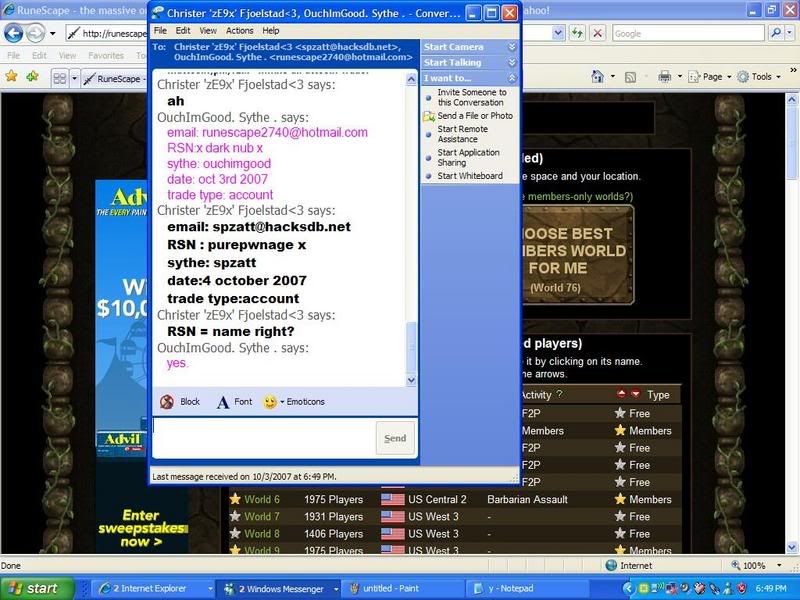The width and height of the screenshot is (800, 600).
Task: Open the Emoticons picker
Action: pyautogui.click(x=294, y=402)
